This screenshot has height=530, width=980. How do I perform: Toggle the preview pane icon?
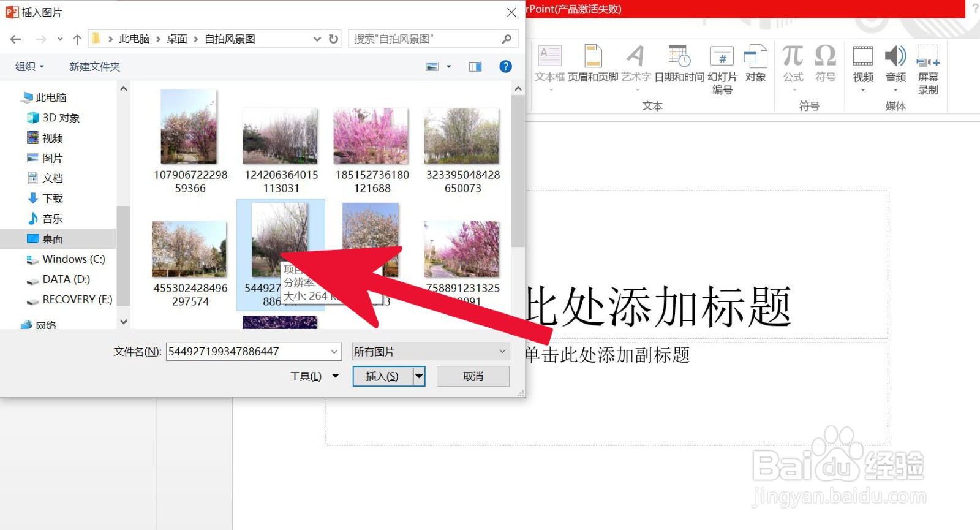475,66
